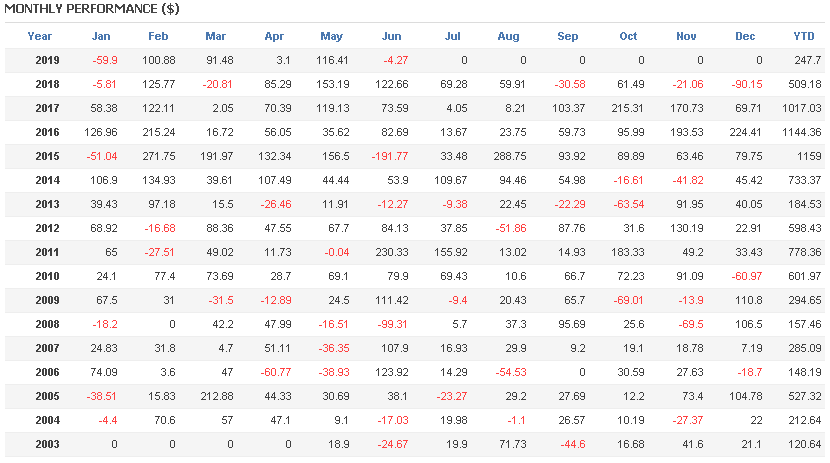Select the 2013 year row label
830x463 pixels.
47,204
